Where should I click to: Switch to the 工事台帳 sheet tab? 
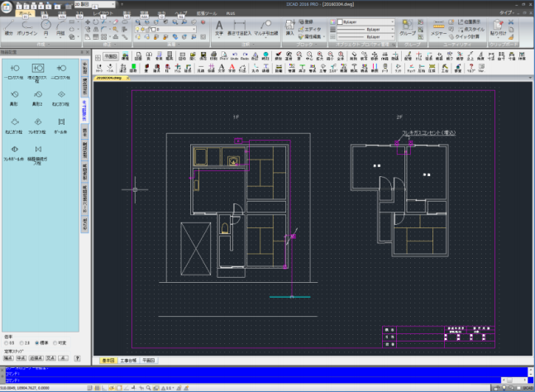(129, 361)
